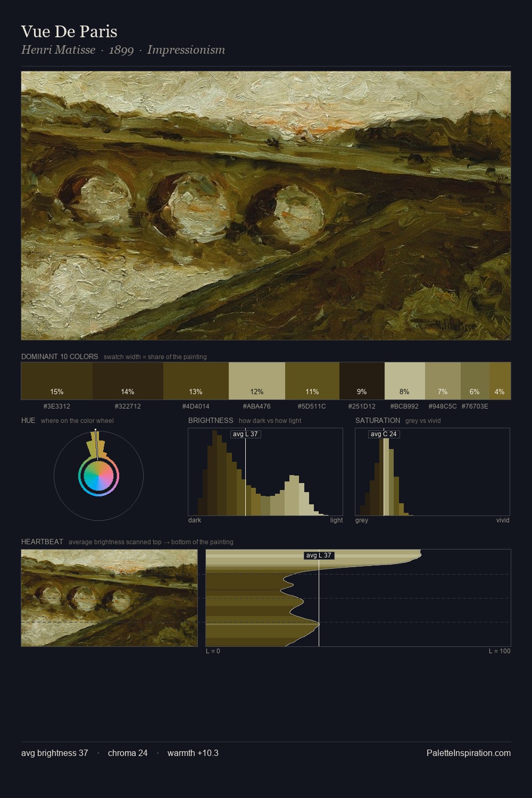This screenshot has width=532, height=798.
Task: Select the 7% swatch #948C5C
Action: click(443, 381)
